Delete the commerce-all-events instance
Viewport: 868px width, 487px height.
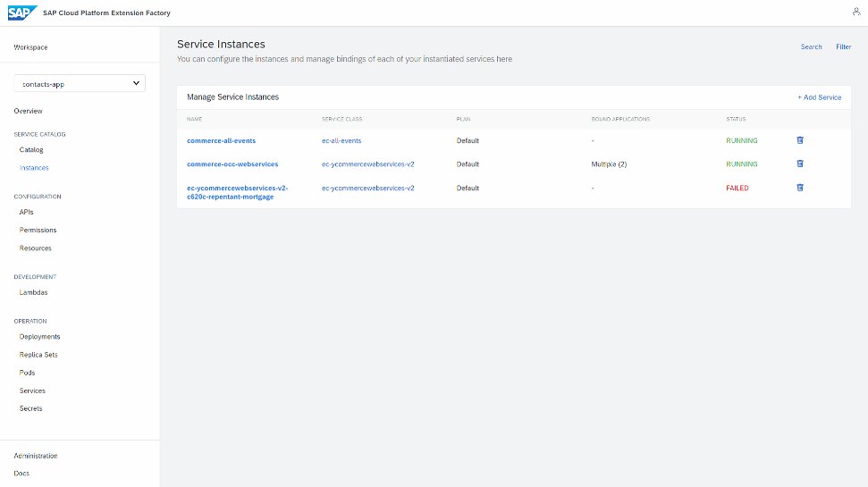(800, 140)
